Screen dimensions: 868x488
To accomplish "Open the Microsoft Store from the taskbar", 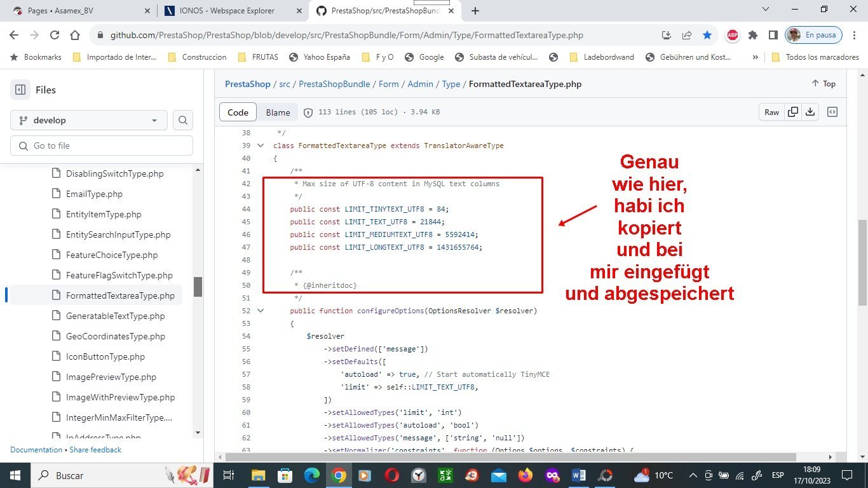I will pos(285,475).
